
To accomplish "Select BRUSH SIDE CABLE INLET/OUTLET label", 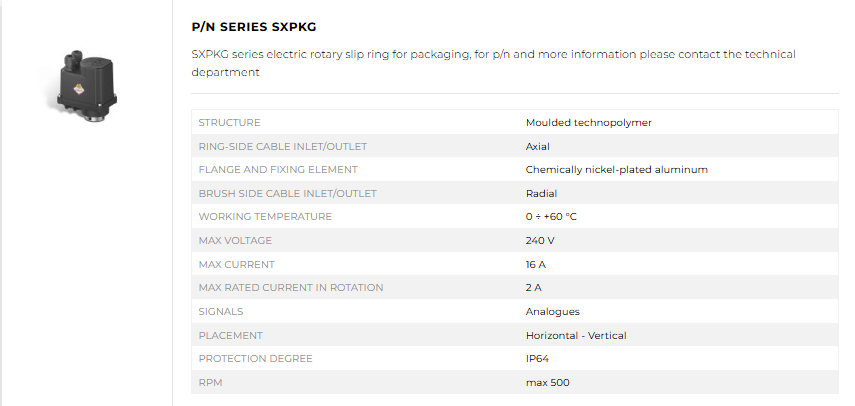I will 287,193.
